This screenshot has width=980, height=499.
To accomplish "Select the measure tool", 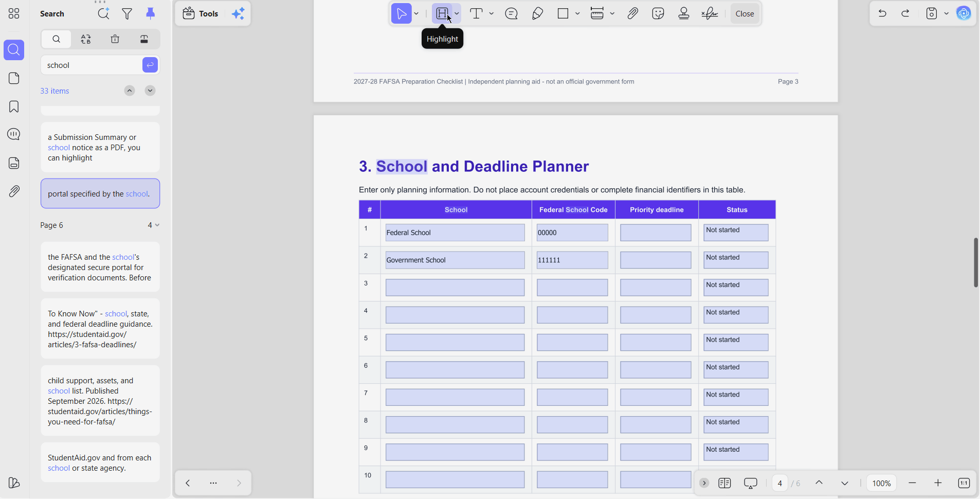I will (x=597, y=14).
